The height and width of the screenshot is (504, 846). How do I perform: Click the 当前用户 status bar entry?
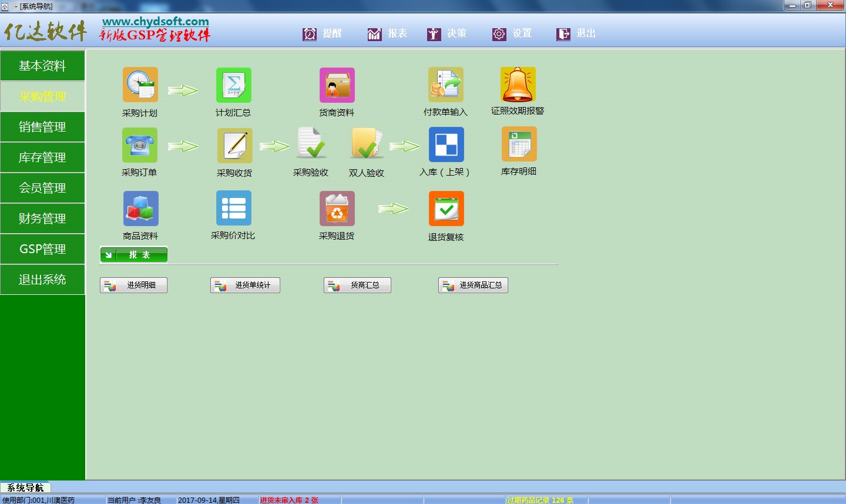[x=134, y=500]
